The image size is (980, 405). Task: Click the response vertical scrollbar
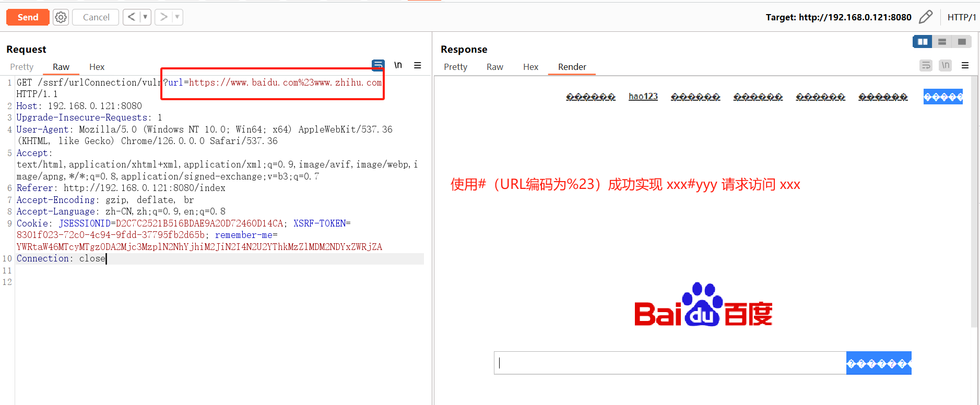(x=974, y=202)
